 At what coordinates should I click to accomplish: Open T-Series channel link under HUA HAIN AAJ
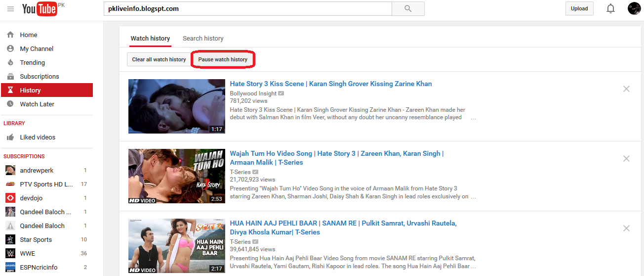(241, 242)
